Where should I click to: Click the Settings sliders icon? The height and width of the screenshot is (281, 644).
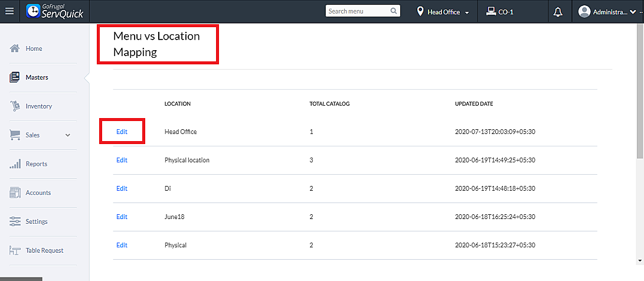15,221
